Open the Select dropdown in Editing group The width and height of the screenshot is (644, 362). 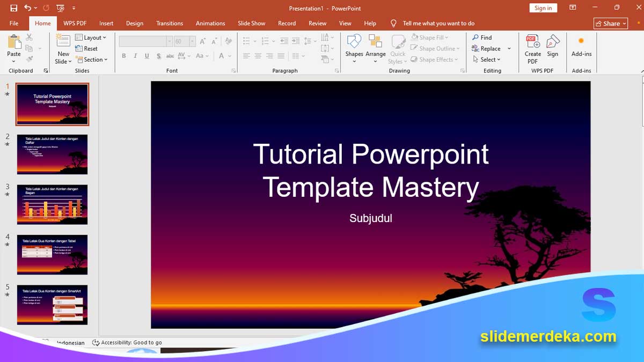pyautogui.click(x=486, y=60)
